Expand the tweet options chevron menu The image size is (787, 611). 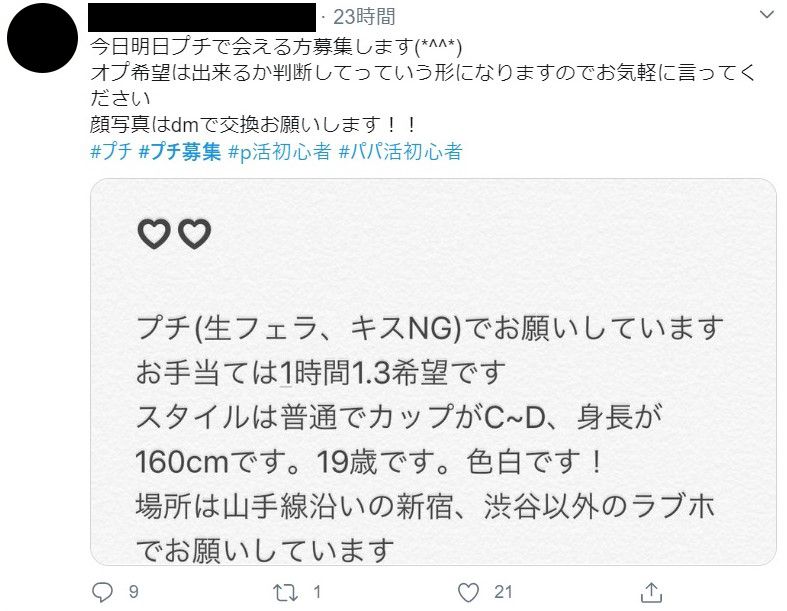pyautogui.click(x=766, y=15)
